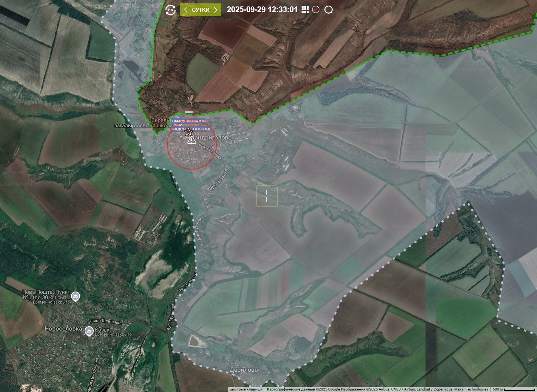The width and height of the screenshot is (537, 392).
Task: Select the СУТКИ period label
Action: click(x=201, y=10)
